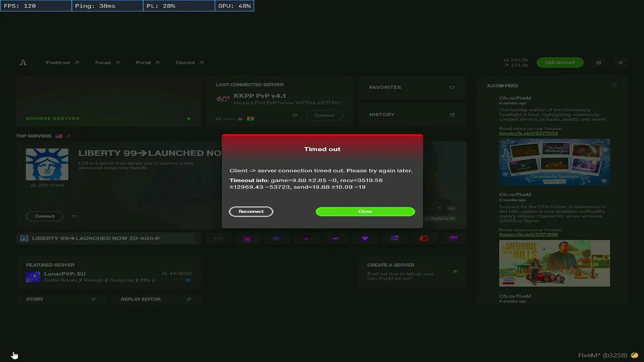This screenshot has width=644, height=362.
Task: Select the KKPP PvP v4.1 server name
Action: point(260,96)
